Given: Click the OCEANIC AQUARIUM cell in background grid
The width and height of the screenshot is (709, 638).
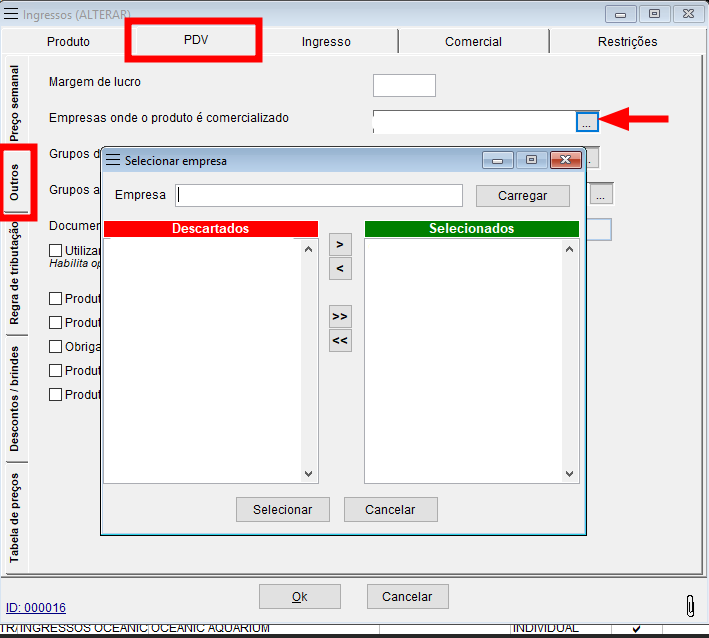Looking at the screenshot, I should (264, 629).
